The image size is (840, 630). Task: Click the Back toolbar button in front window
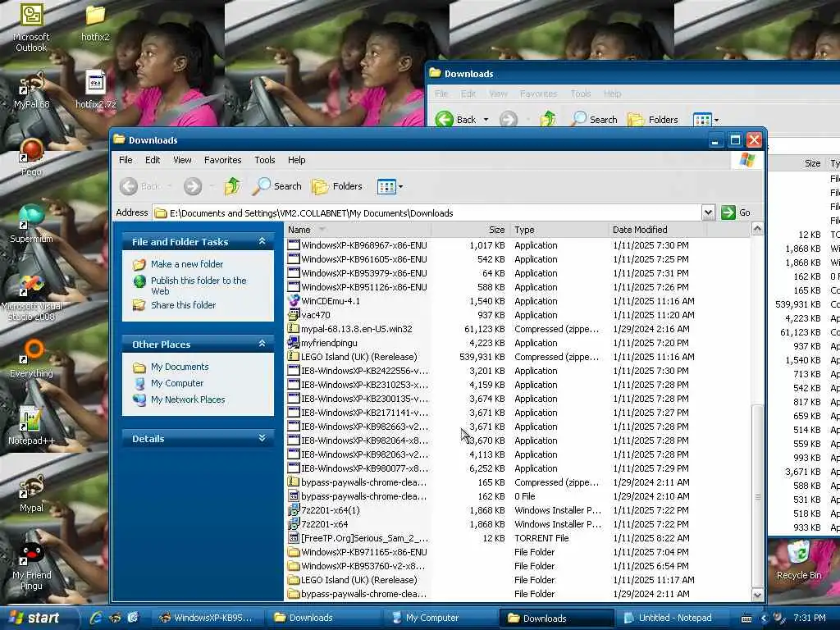[x=139, y=186]
